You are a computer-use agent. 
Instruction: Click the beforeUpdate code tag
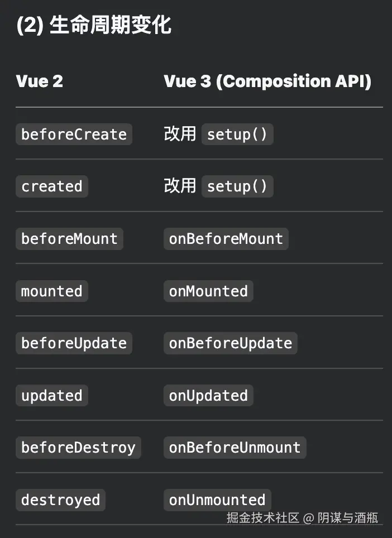click(x=74, y=343)
